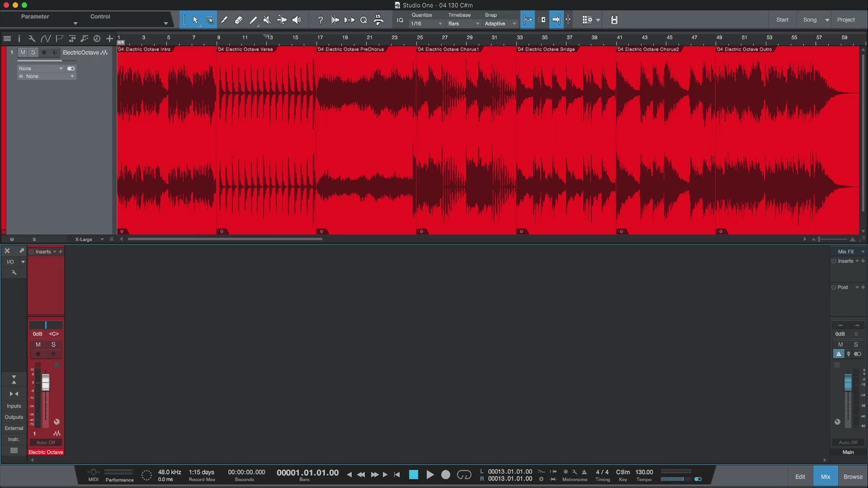Open the Timebase Bars dropdown
Viewport: 868px width, 488px height.
tap(463, 23)
